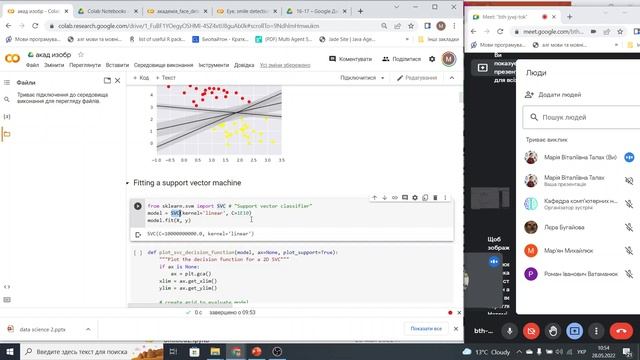Close the Files panel
The width and height of the screenshot is (640, 360).
click(118, 80)
